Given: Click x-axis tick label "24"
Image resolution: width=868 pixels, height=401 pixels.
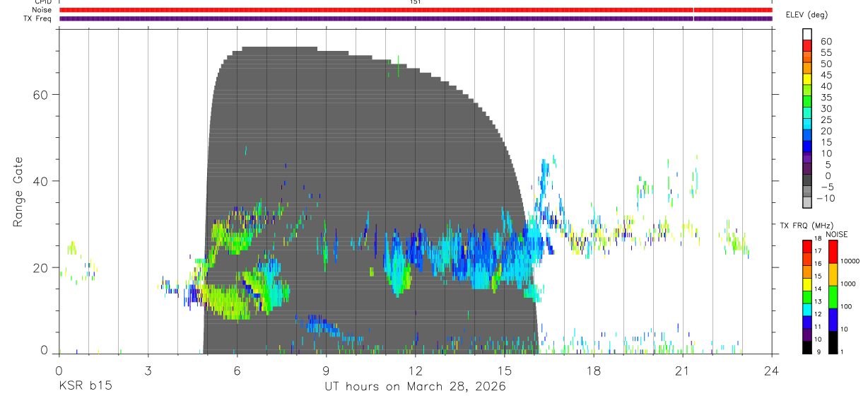Looking at the screenshot, I should tap(771, 371).
